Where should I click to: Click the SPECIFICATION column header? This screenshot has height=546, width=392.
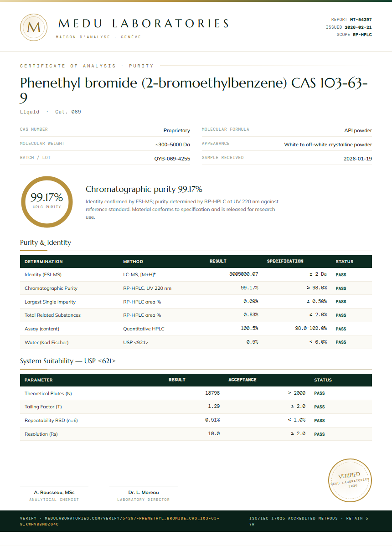pyautogui.click(x=285, y=261)
